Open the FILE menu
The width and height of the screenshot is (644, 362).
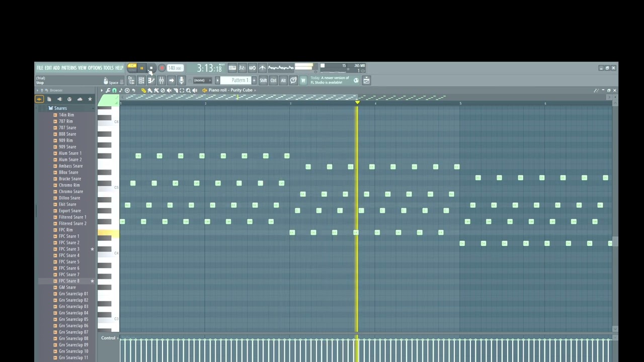click(40, 68)
